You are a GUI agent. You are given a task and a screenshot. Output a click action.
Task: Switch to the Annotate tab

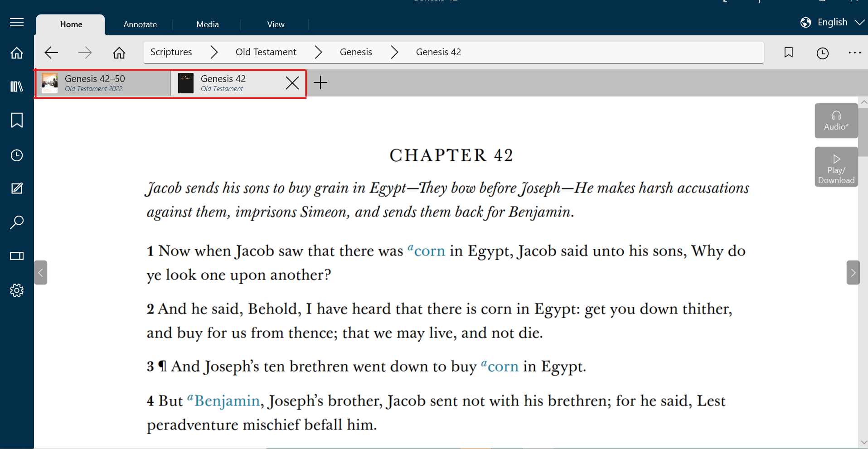click(x=140, y=24)
